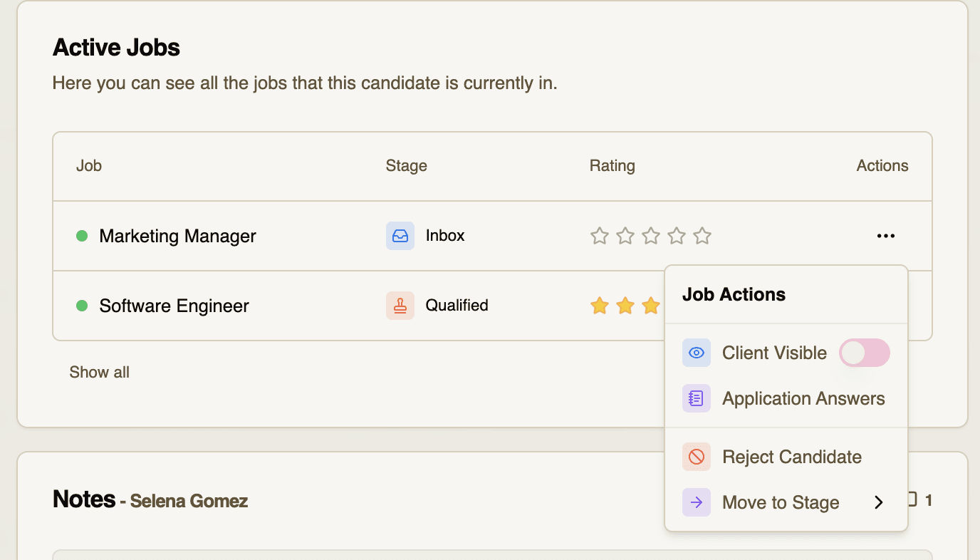Click the Qualified stage stamp icon
Image resolution: width=980 pixels, height=560 pixels.
(x=400, y=306)
